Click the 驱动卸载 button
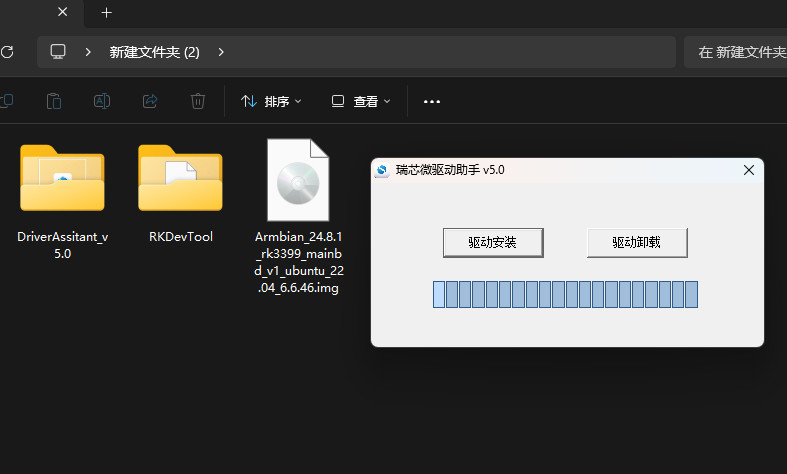 point(637,242)
